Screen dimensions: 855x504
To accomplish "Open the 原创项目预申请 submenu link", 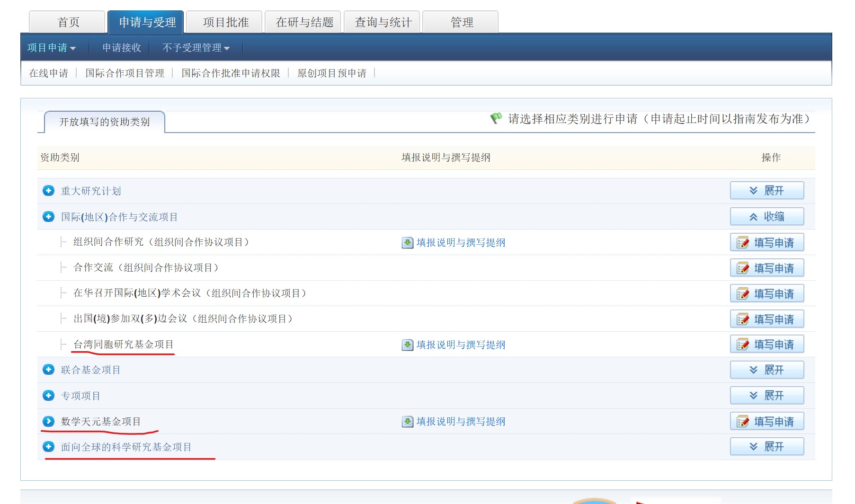I will coord(331,73).
